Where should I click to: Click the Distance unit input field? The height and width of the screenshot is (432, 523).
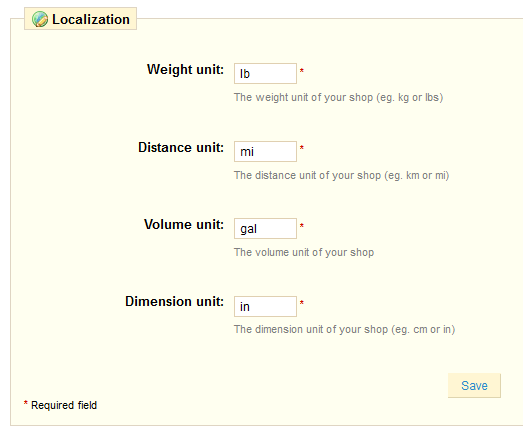(265, 151)
